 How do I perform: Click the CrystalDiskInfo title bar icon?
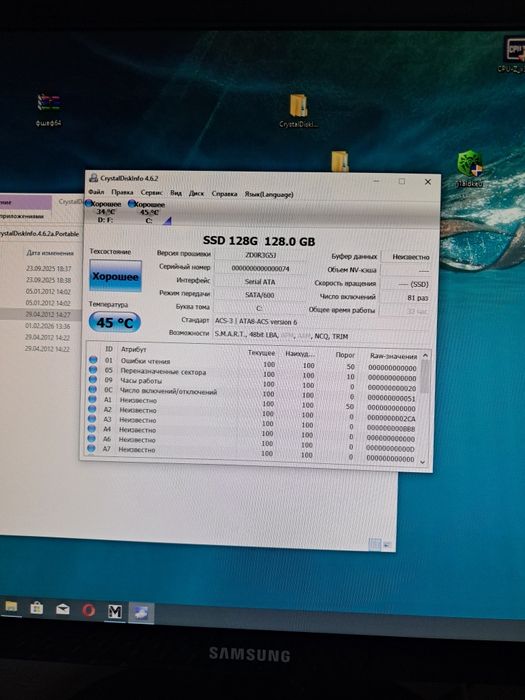pos(93,178)
